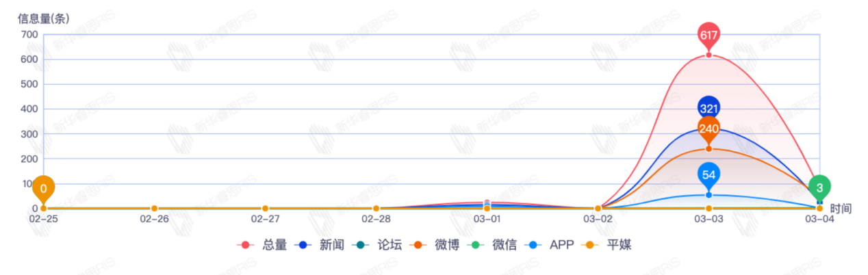Click the data point at 02-28
This screenshot has width=868, height=275.
tap(376, 208)
